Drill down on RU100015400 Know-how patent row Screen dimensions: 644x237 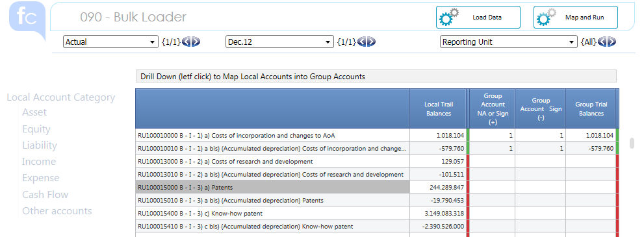click(x=273, y=213)
